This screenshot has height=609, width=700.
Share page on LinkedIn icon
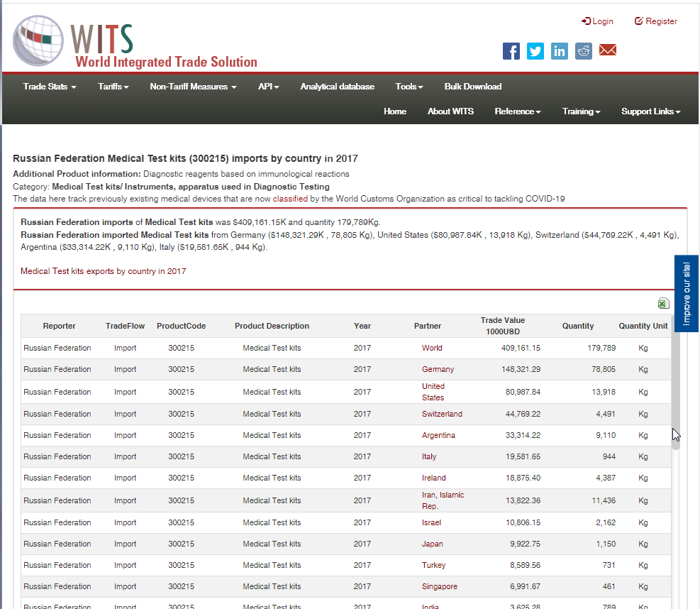point(560,51)
